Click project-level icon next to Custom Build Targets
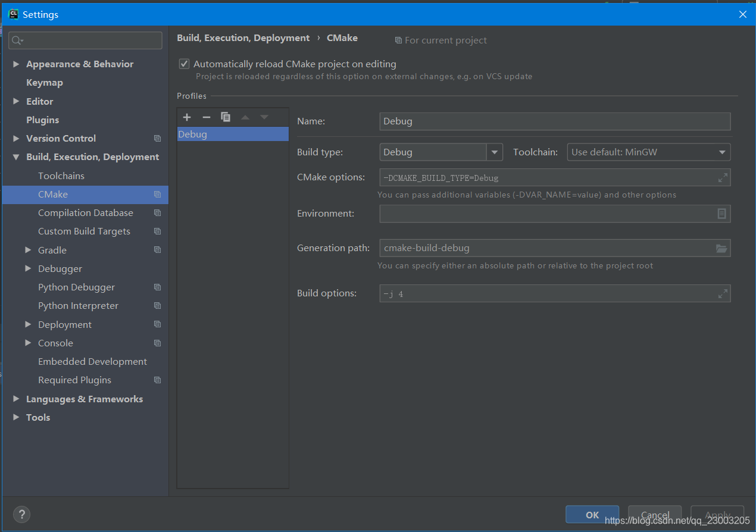Image resolution: width=756 pixels, height=532 pixels. 157,231
